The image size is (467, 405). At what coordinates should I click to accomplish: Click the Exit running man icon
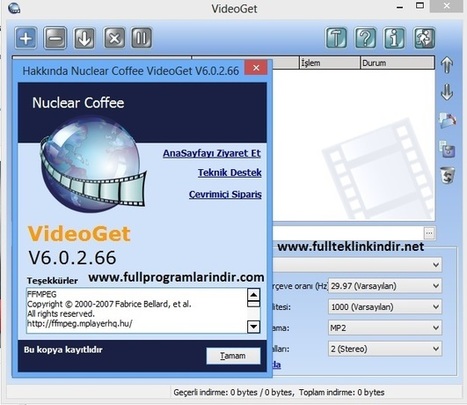click(424, 38)
